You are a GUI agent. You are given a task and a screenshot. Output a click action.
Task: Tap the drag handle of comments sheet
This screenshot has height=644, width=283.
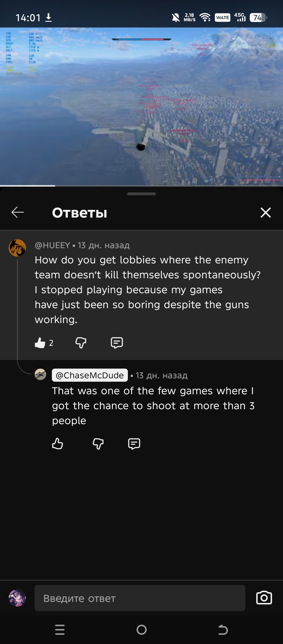pos(141,194)
